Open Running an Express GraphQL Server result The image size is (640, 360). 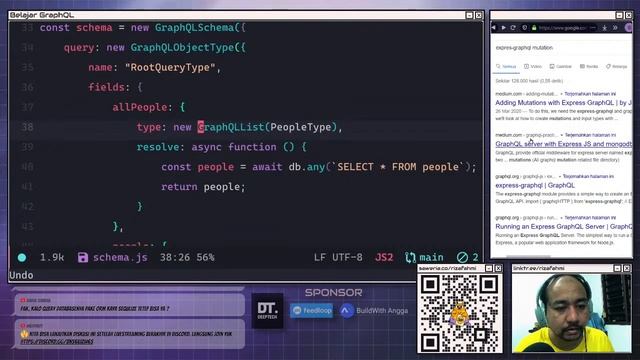point(563,227)
